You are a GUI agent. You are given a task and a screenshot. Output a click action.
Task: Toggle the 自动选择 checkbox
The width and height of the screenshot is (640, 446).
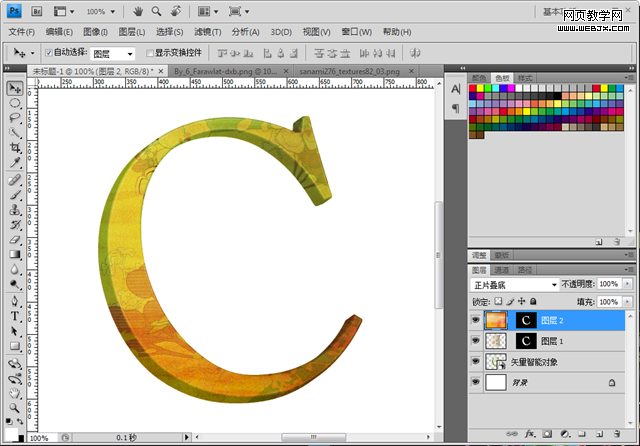pyautogui.click(x=49, y=53)
